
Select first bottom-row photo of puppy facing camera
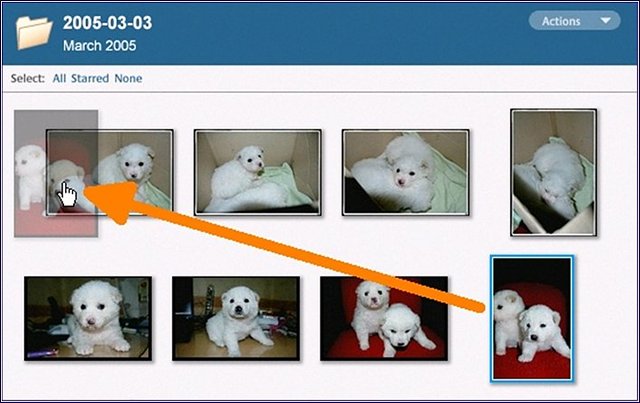pos(88,318)
